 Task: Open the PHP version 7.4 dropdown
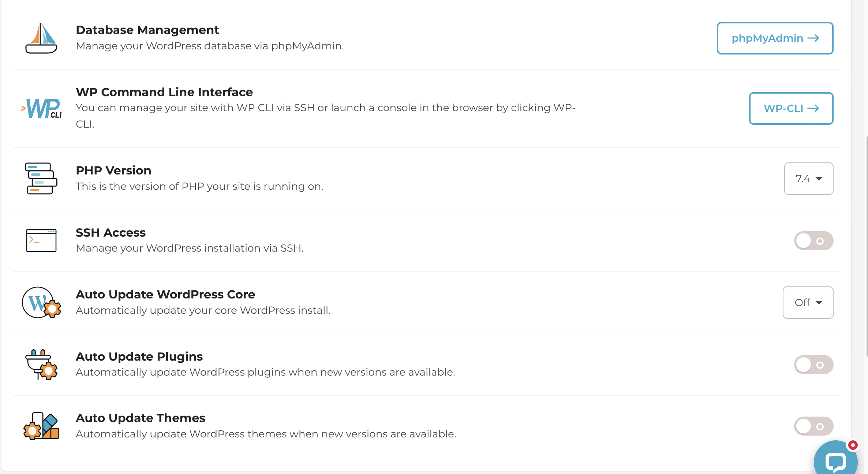point(809,178)
